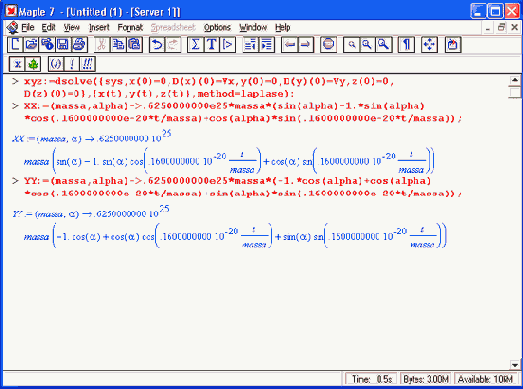
Task: Open the File menu
Action: [x=28, y=27]
